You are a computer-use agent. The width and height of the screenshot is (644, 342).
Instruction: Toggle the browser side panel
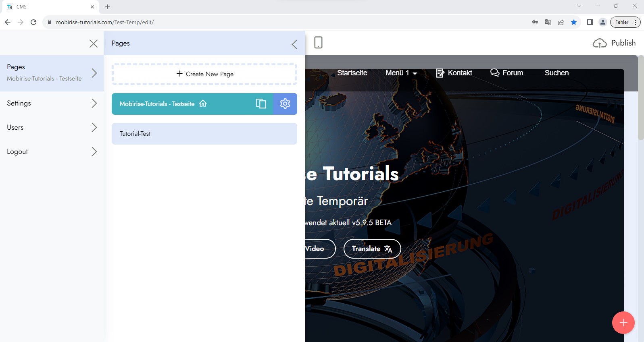click(590, 22)
